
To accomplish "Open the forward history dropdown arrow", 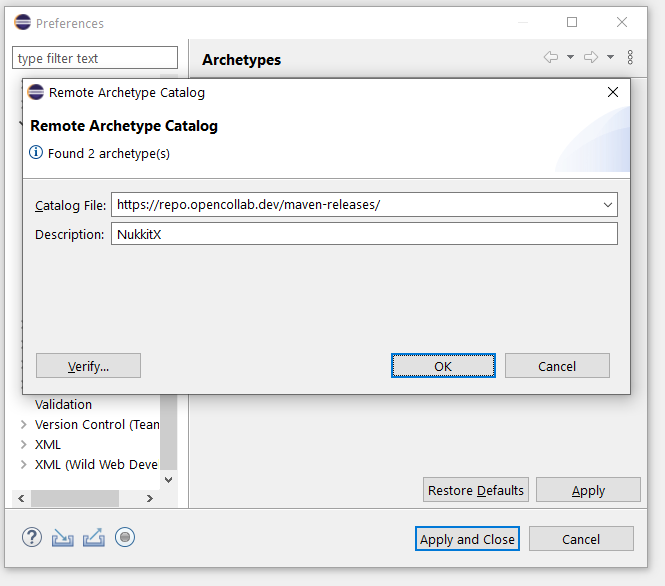I will click(610, 58).
